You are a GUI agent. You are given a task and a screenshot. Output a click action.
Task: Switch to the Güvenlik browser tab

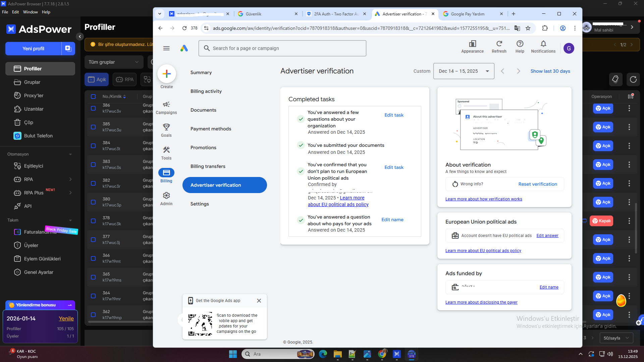tap(267, 14)
